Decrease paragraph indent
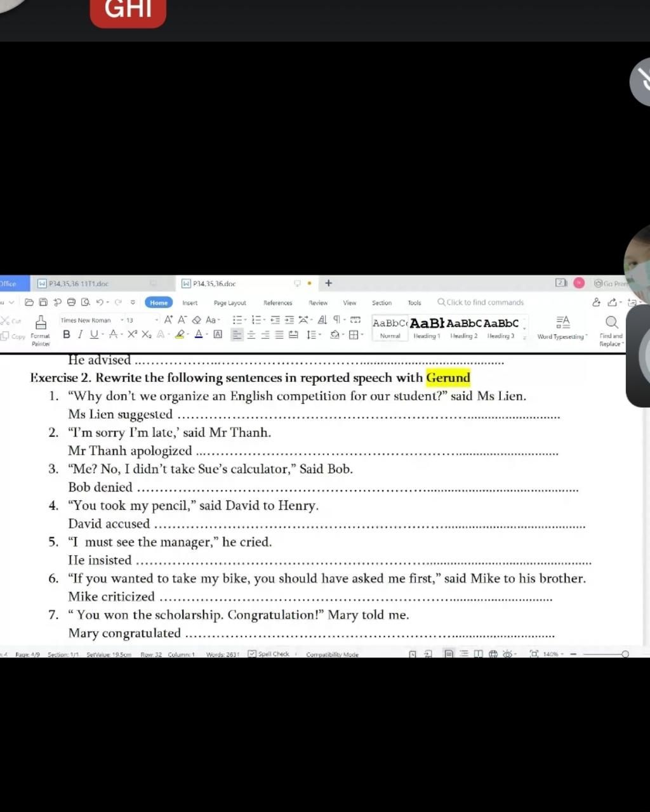Screen dimensions: 650x812 275,320
